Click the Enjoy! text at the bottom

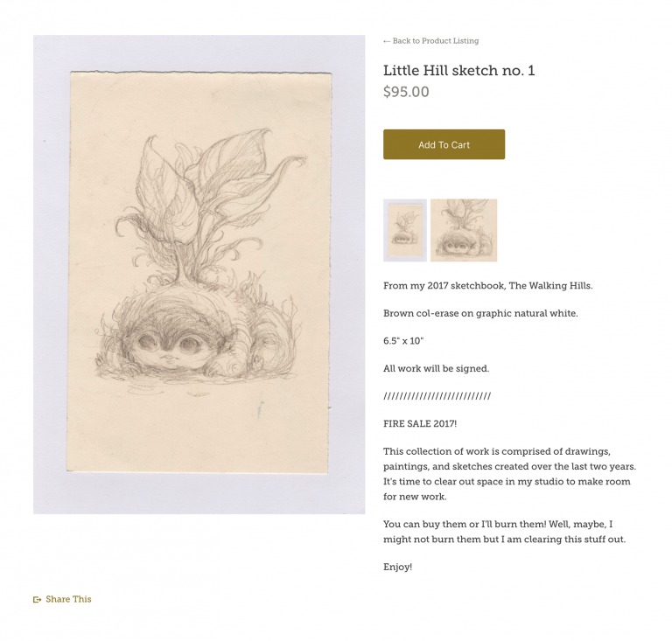[397, 568]
